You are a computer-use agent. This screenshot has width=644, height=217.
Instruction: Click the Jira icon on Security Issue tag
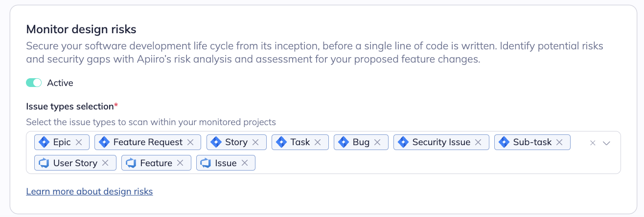[403, 142]
